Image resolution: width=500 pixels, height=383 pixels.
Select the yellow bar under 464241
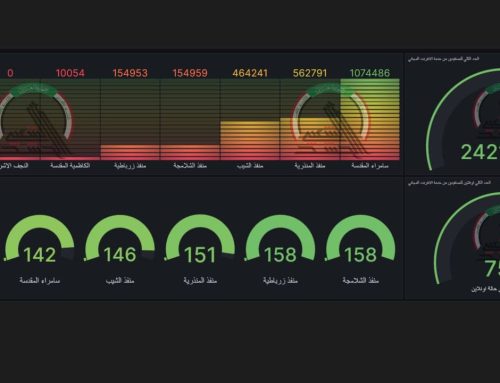pos(250,141)
